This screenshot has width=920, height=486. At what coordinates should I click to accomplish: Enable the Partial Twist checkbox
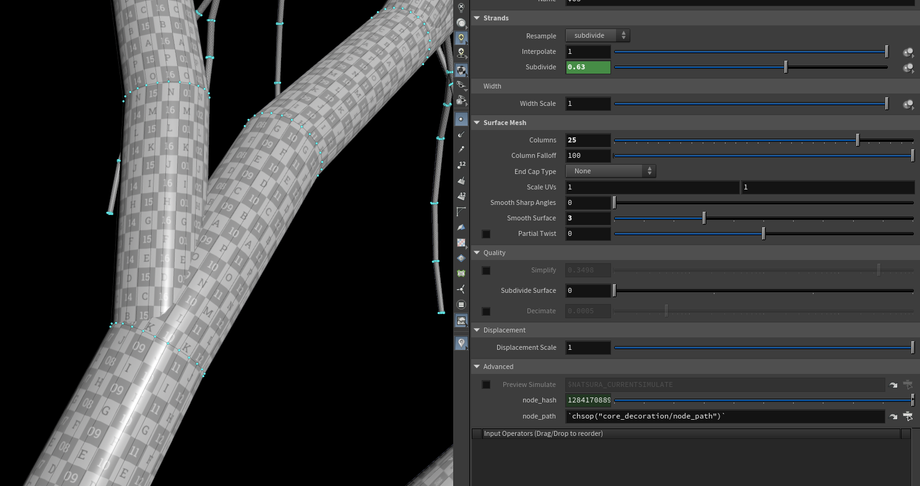[486, 234]
